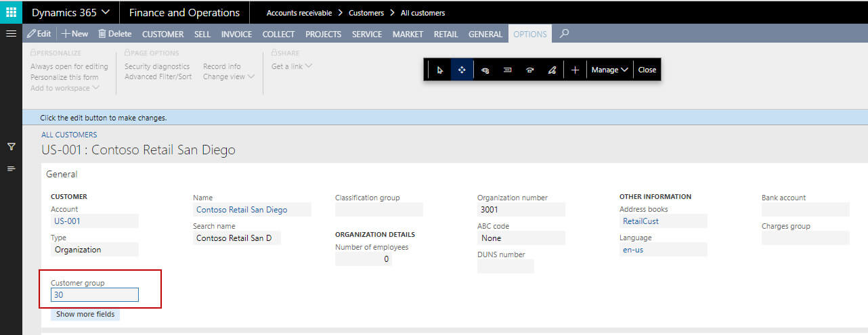
Task: Open the filter funnel in left sidebar
Action: (11, 146)
